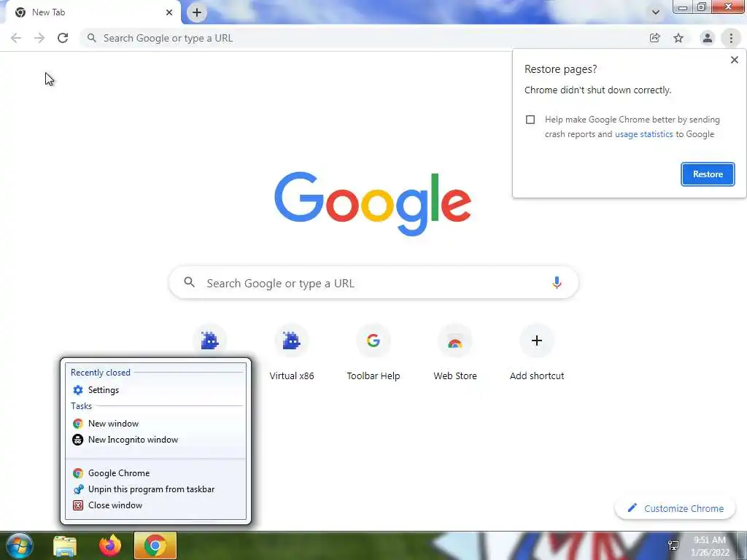
Task: Click the Chrome taskbar button
Action: tap(155, 545)
